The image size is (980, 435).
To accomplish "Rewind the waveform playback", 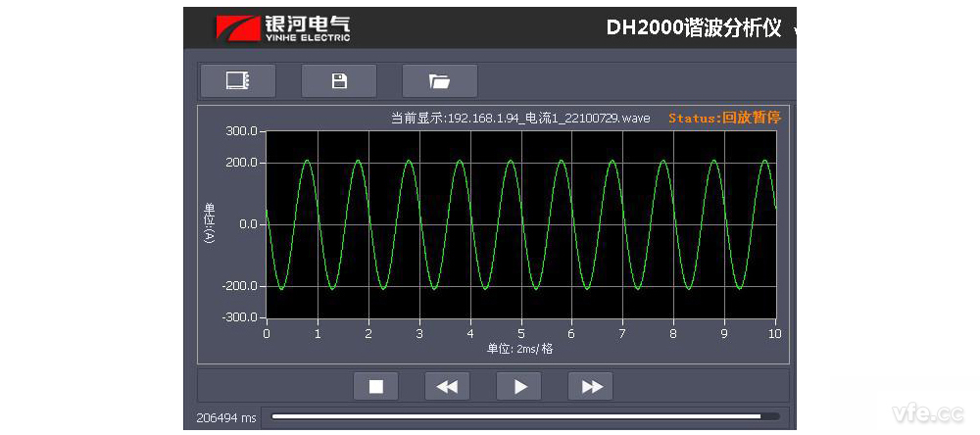I will (447, 386).
